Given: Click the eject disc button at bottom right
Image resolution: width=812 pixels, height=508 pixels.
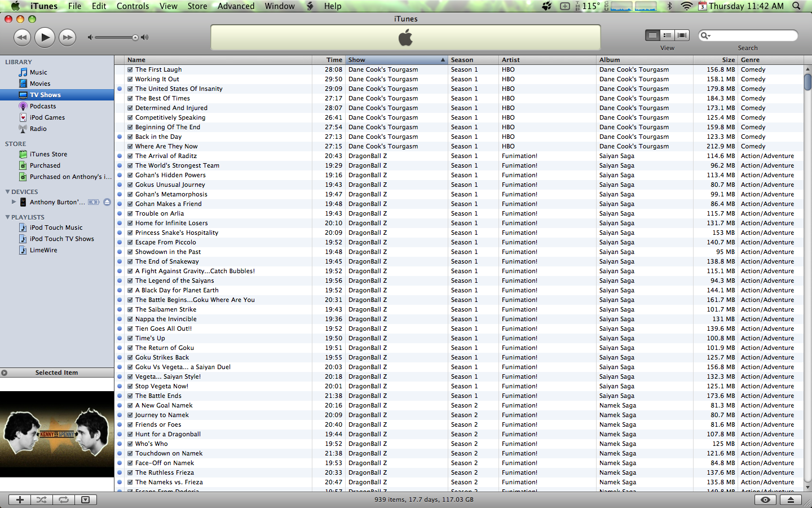Looking at the screenshot, I should [791, 500].
